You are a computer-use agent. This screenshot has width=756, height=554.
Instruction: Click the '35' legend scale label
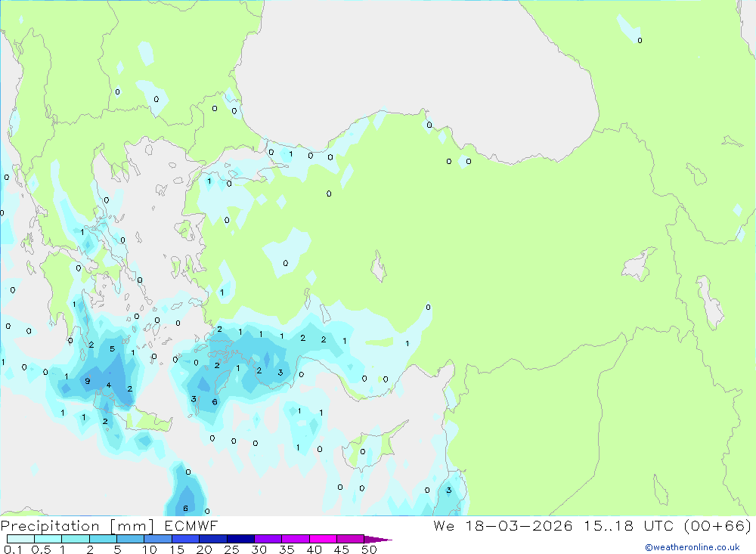[x=287, y=549]
